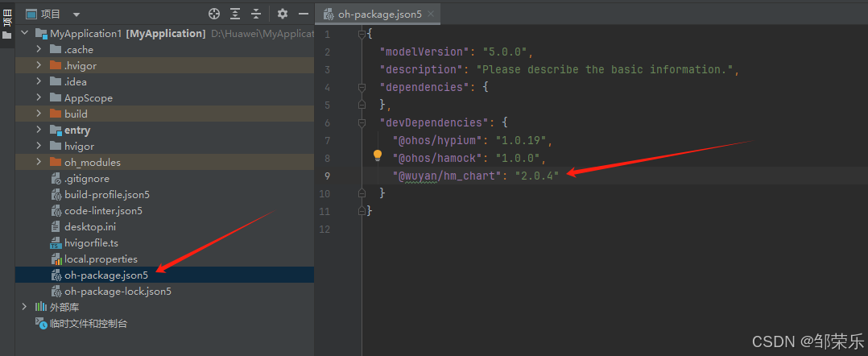Click the .cache folder icon
Image resolution: width=868 pixels, height=356 pixels.
click(56, 49)
